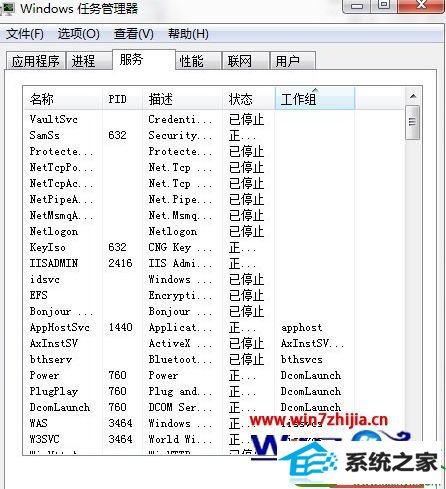Select the NetMsmqA... service row

pos(213,215)
